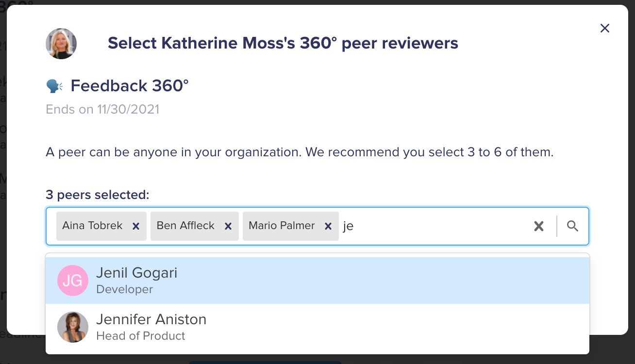Click the speaking head icon beside Feedback 360°

click(x=54, y=86)
